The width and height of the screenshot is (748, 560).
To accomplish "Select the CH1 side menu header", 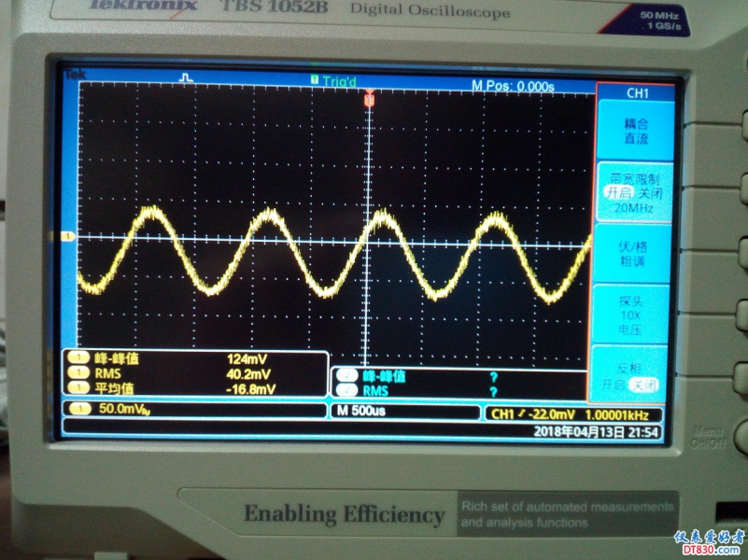I will click(x=636, y=93).
